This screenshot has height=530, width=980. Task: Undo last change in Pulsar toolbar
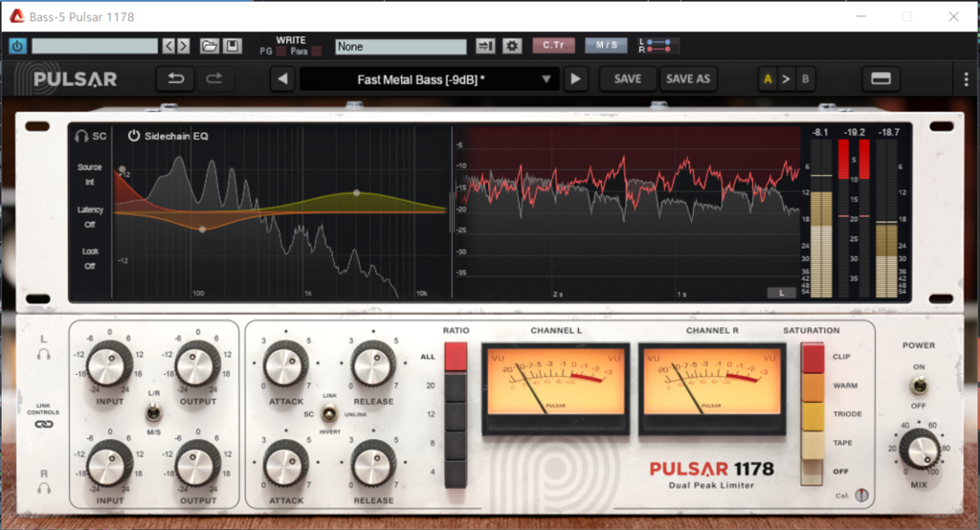pos(176,78)
